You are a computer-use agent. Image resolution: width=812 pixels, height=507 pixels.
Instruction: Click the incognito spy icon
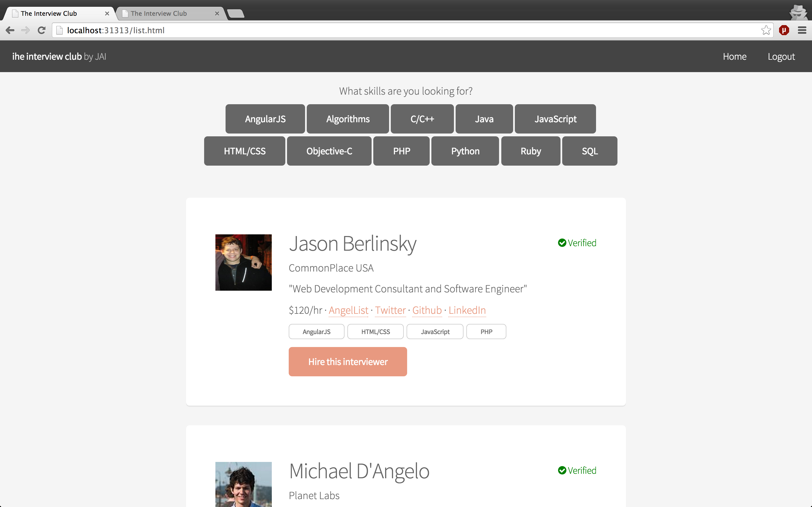point(798,12)
